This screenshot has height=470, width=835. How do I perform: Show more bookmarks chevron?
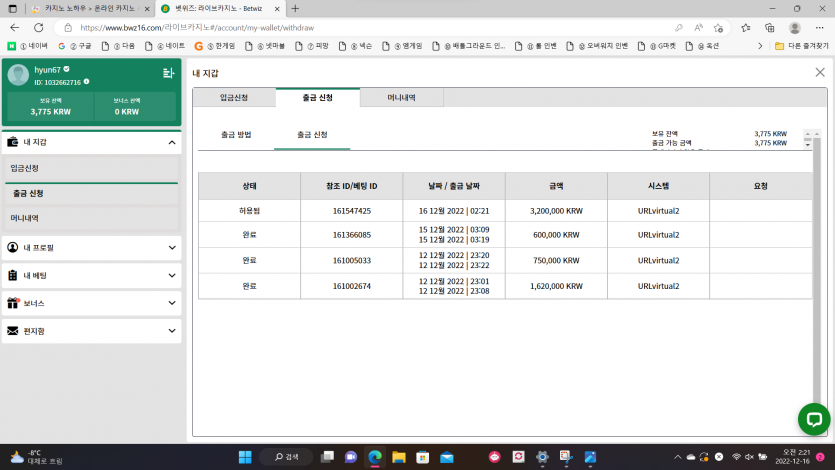point(760,46)
